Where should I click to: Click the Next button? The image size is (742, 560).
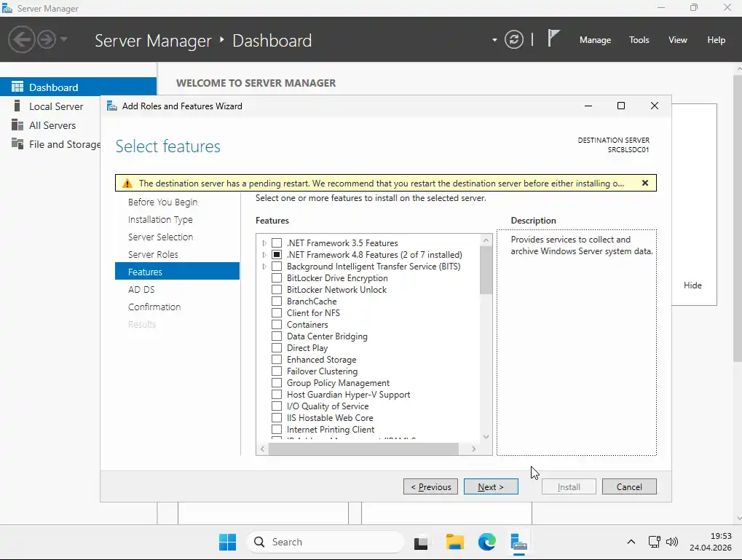491,486
